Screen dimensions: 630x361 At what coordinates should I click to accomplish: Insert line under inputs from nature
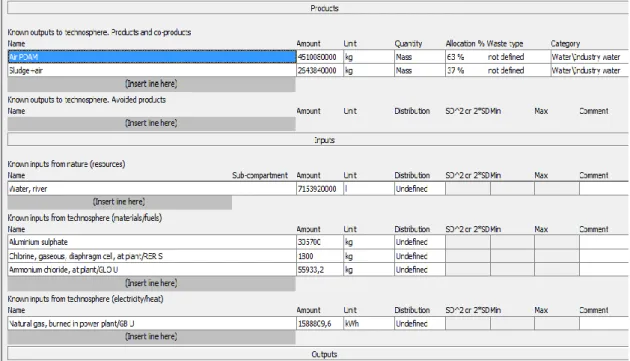(x=120, y=202)
